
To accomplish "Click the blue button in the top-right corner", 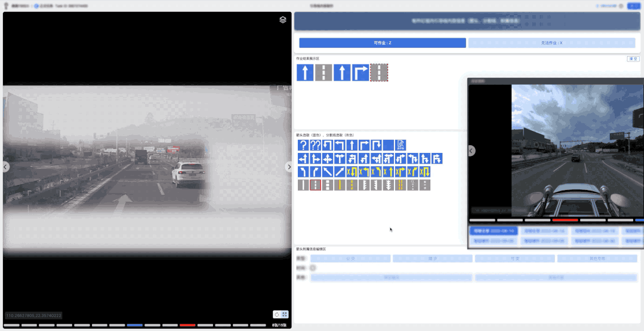I will click(x=633, y=6).
